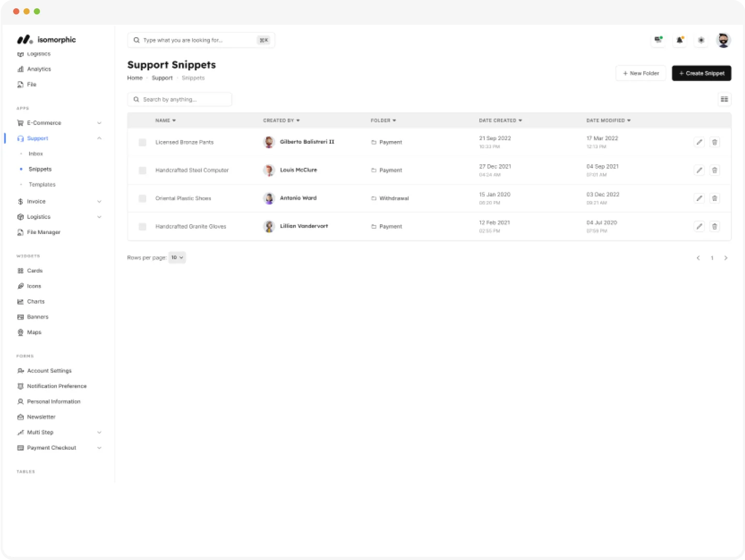Image resolution: width=745 pixels, height=560 pixels.
Task: Delete the Oriental Plastic Shoes snippet
Action: pyautogui.click(x=714, y=198)
